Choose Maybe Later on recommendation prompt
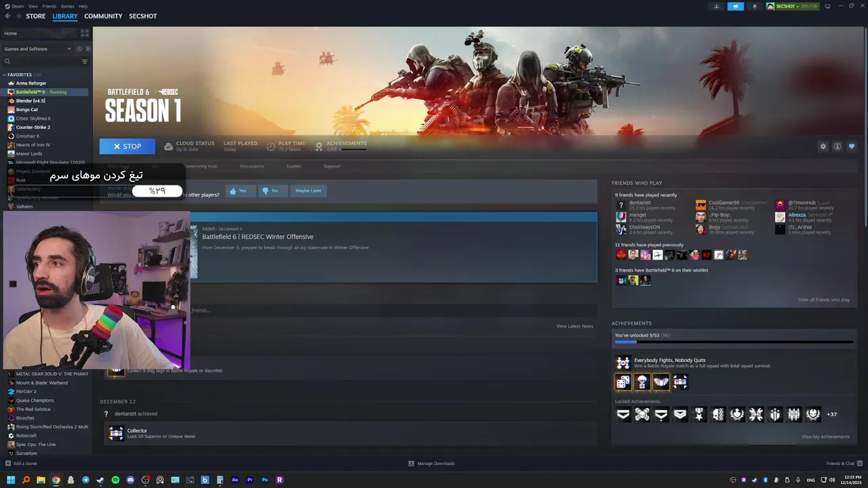This screenshot has width=868, height=488. [308, 191]
